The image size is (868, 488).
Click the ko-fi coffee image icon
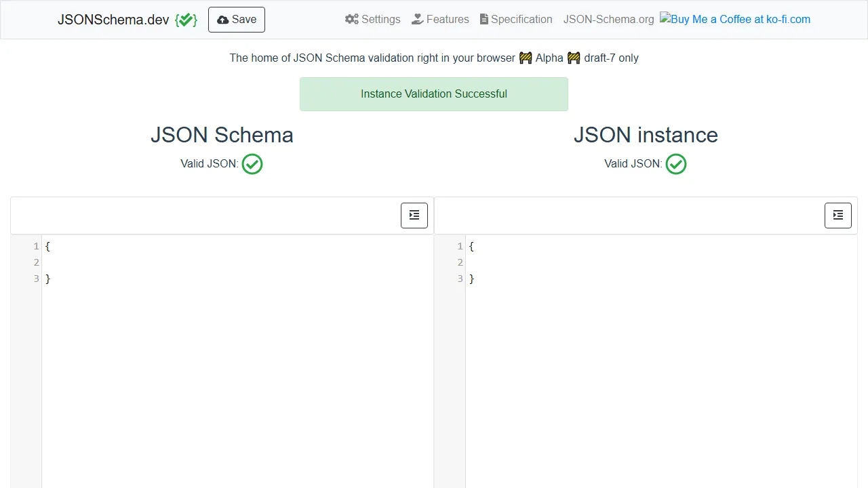tap(663, 19)
